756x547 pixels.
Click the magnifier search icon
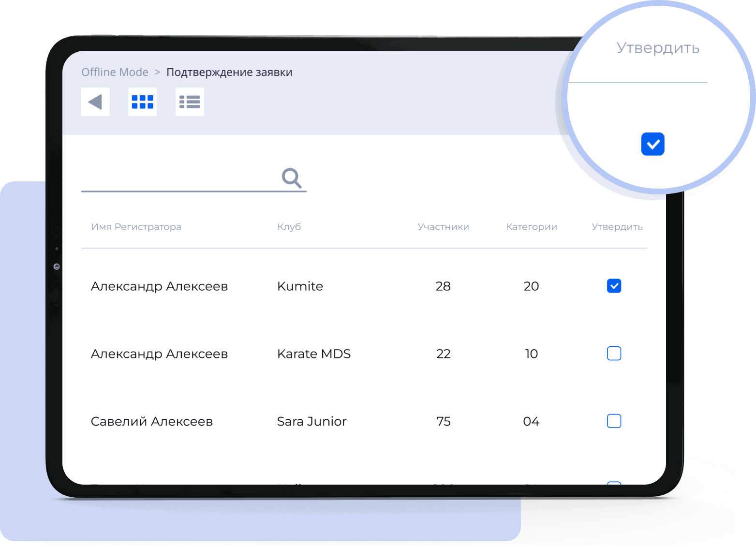pyautogui.click(x=292, y=178)
